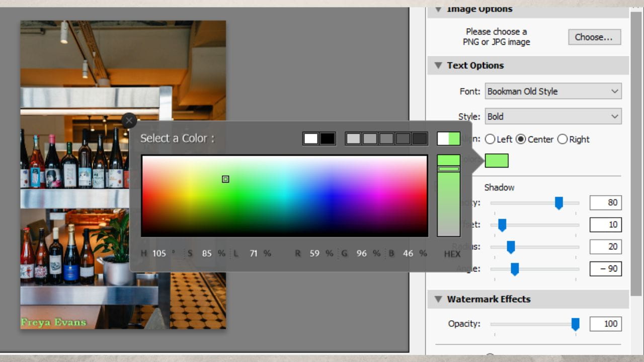The width and height of the screenshot is (644, 362).
Task: Choose the middle gray preset swatch
Action: pos(386,139)
